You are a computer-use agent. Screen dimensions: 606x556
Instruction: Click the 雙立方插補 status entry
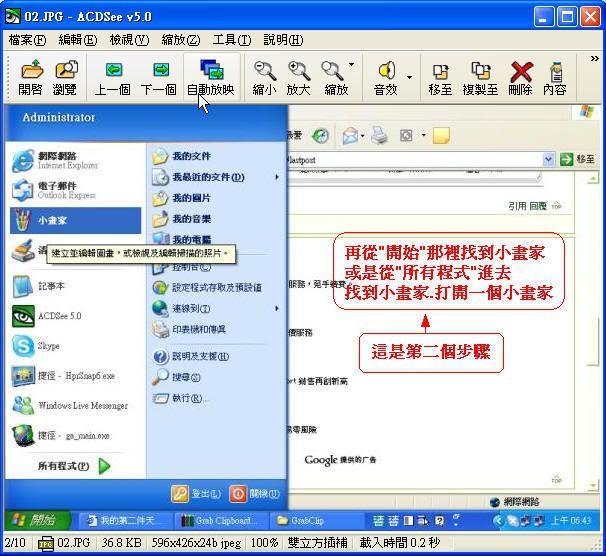pos(317,542)
